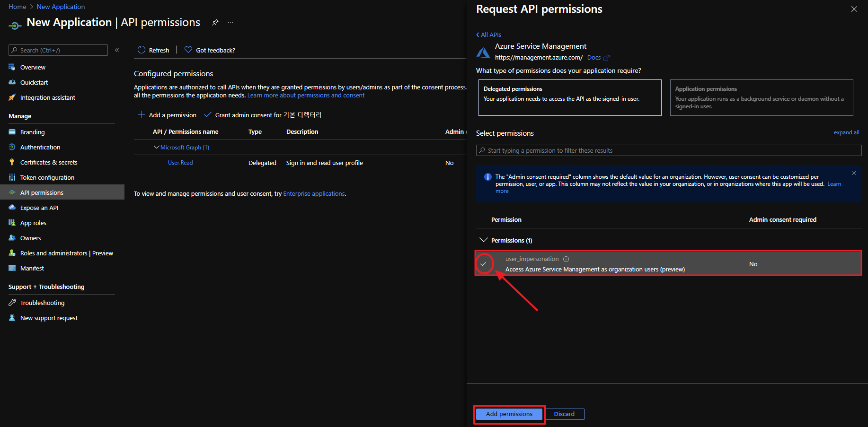
Task: Collapse the Microsoft Graph (1) row
Action: point(156,148)
